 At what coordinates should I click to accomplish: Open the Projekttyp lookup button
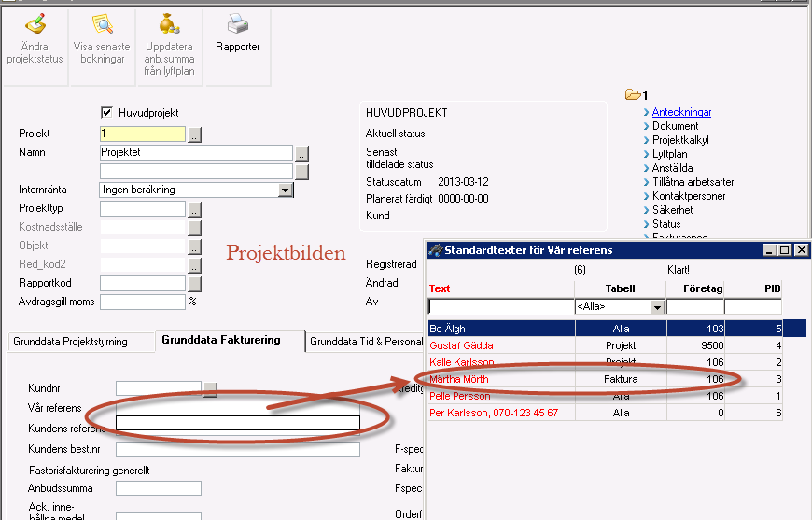click(x=194, y=209)
